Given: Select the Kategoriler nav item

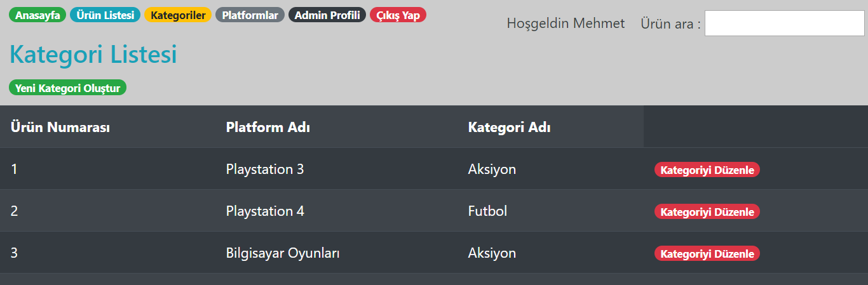Looking at the screenshot, I should click(x=178, y=15).
